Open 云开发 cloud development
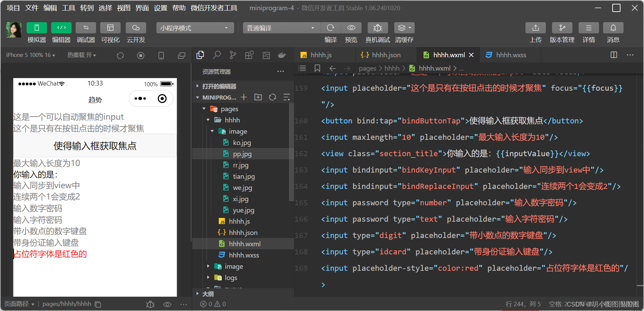Screen dimensions: 644x311 [136, 28]
